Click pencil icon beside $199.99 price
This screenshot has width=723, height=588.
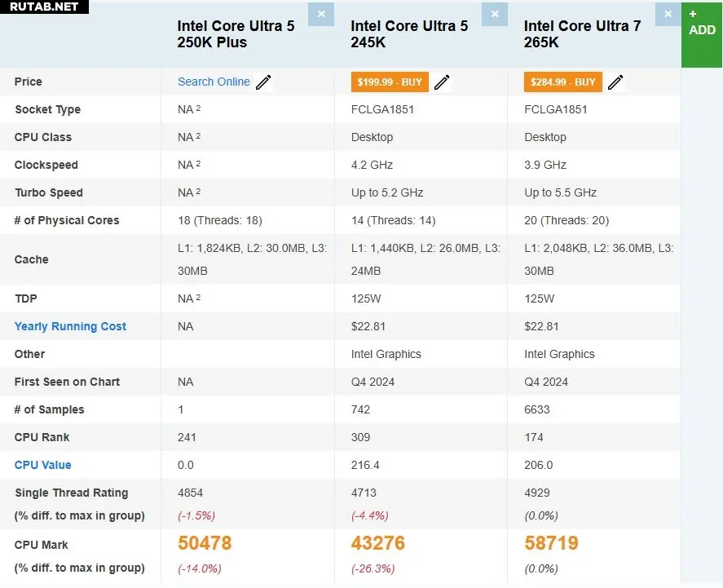point(442,82)
